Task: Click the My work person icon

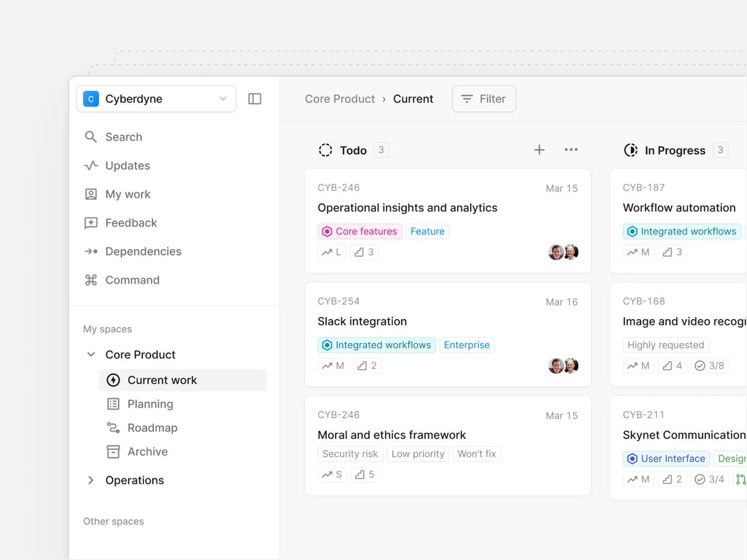Action: click(91, 194)
